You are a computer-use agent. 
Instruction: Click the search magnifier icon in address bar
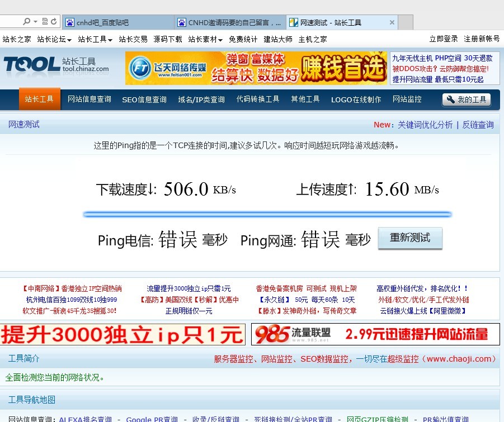coord(27,21)
